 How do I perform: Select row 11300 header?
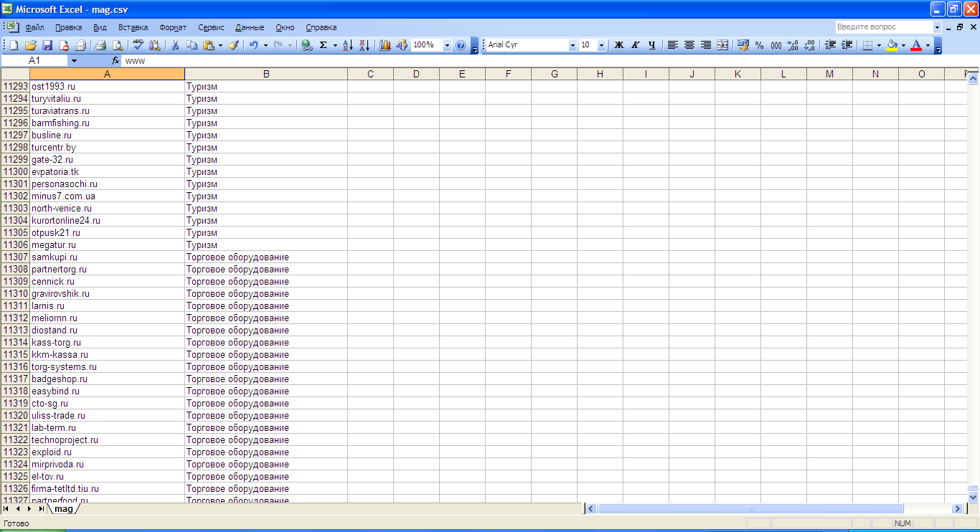click(15, 172)
